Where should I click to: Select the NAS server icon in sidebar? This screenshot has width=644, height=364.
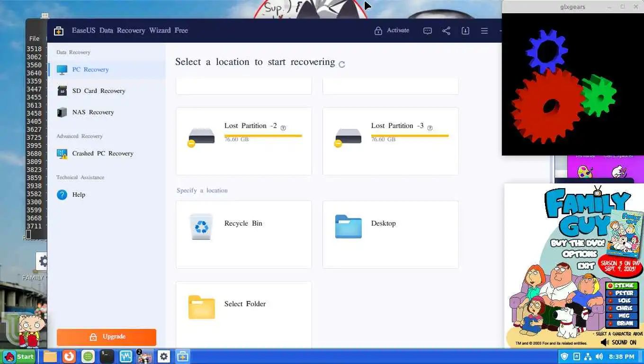tap(62, 112)
